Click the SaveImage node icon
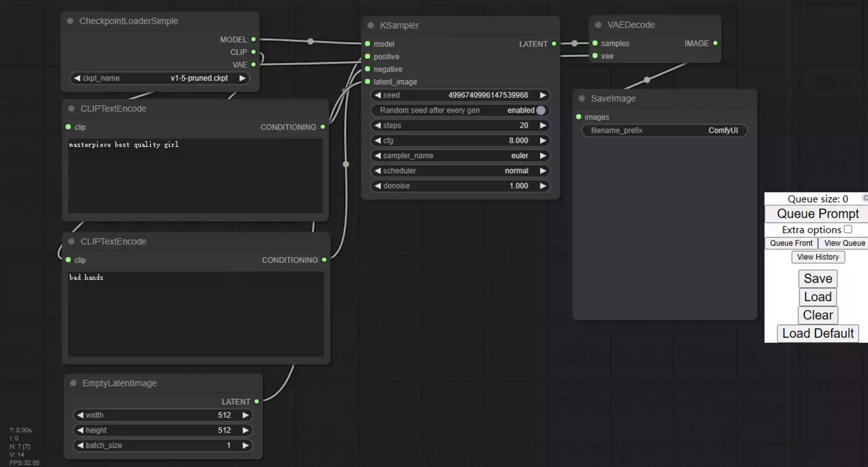 (x=583, y=98)
